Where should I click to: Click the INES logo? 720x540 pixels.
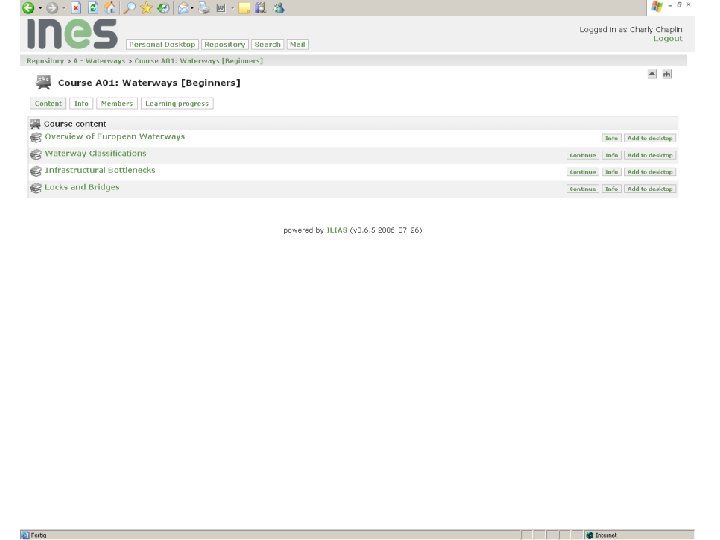point(73,34)
